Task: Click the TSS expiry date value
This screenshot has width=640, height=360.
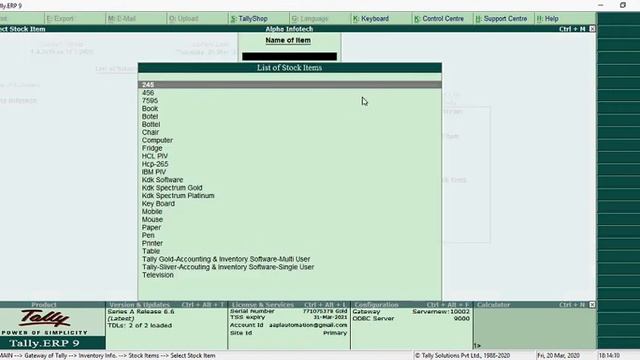Action: pyautogui.click(x=330, y=318)
